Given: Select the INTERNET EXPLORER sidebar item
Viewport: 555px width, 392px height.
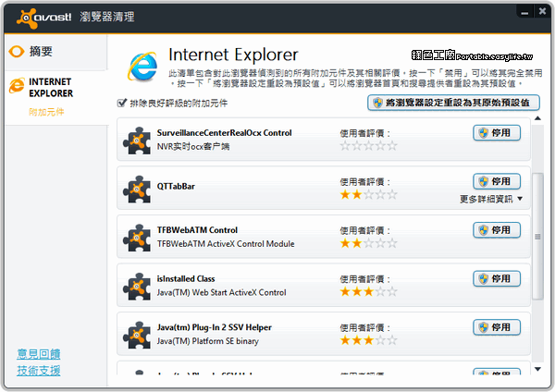Looking at the screenshot, I should point(51,88).
